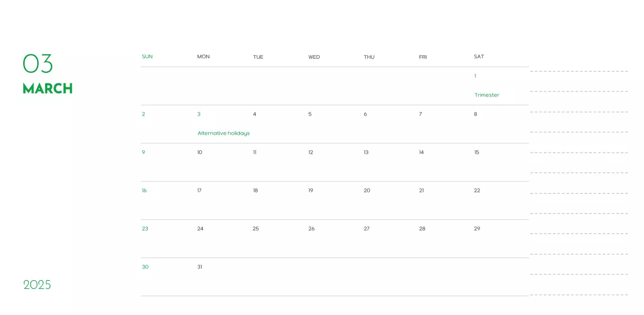Select date 9 in the Sunday column

pyautogui.click(x=143, y=152)
